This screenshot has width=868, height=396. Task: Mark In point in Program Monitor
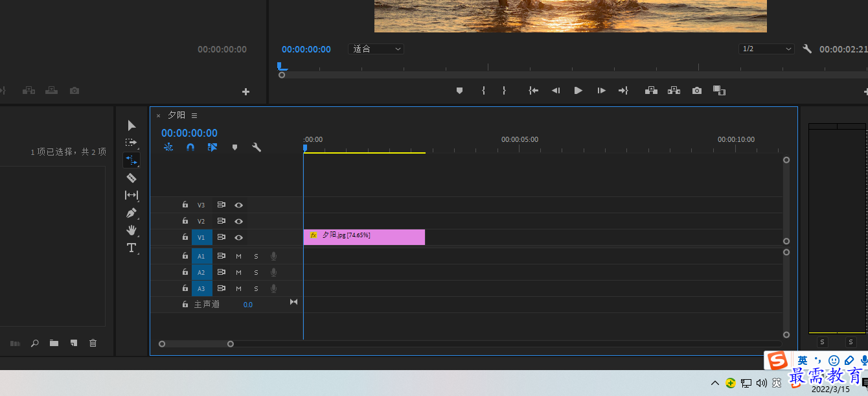(483, 91)
